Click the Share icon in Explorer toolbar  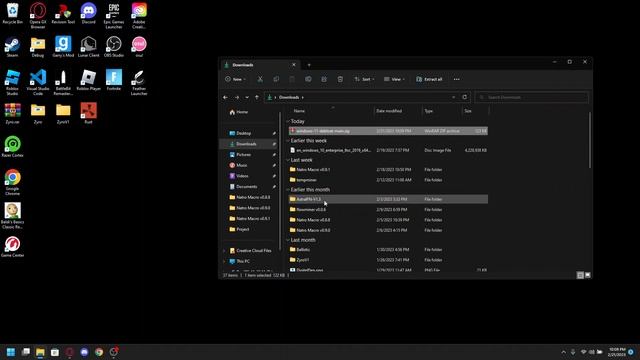click(x=324, y=79)
